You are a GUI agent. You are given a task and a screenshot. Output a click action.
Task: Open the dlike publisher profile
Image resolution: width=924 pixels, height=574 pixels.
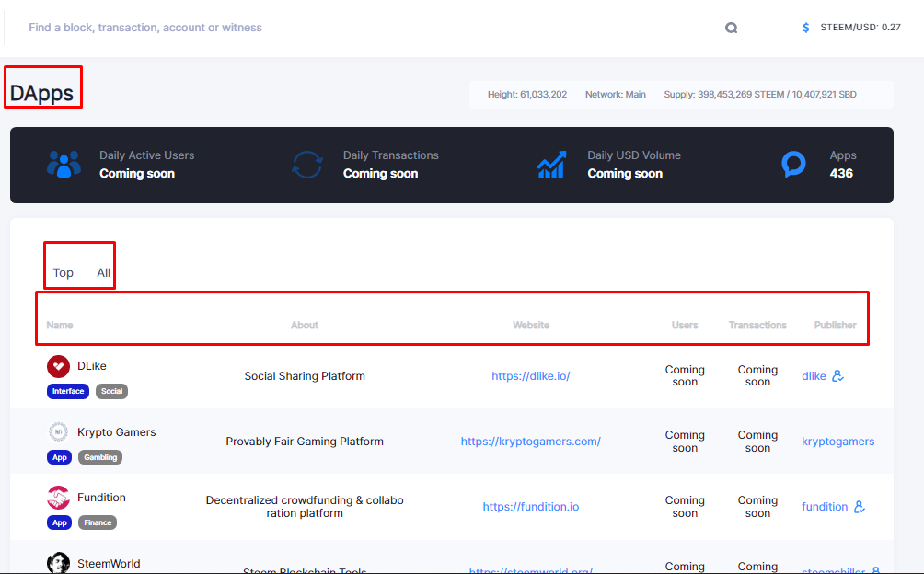click(814, 375)
